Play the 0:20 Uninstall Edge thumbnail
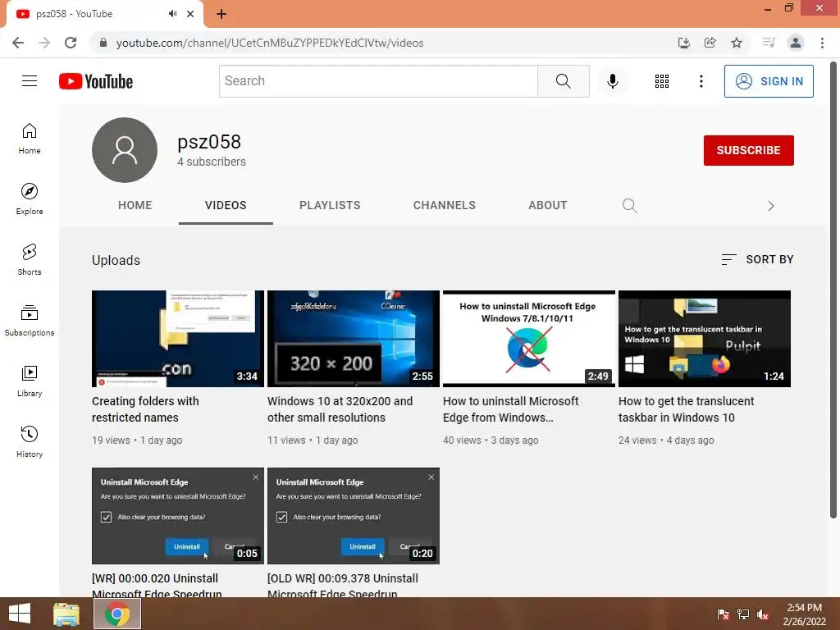Screen dimensions: 840x630 point(354,516)
